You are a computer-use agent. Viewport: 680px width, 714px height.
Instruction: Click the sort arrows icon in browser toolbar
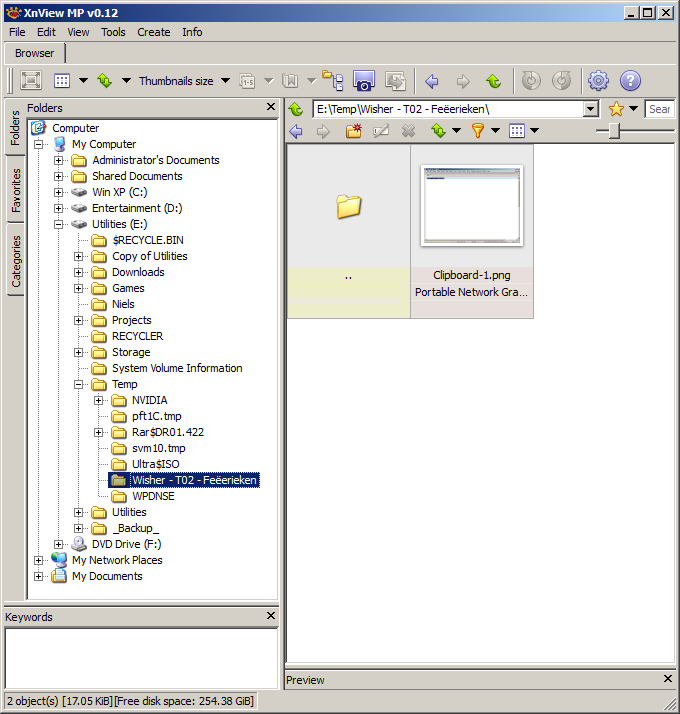[x=439, y=131]
